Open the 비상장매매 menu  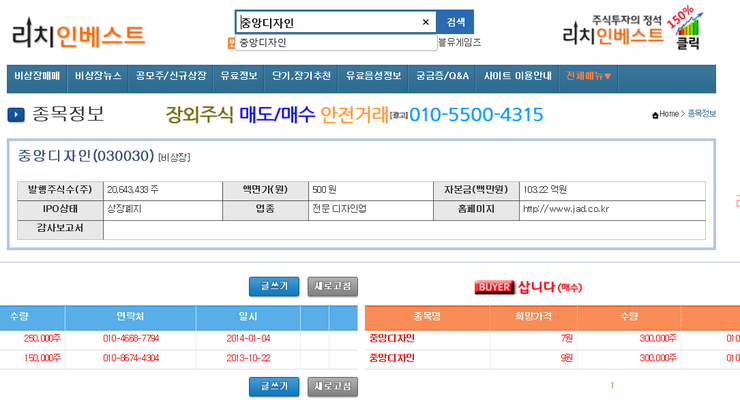point(37,76)
